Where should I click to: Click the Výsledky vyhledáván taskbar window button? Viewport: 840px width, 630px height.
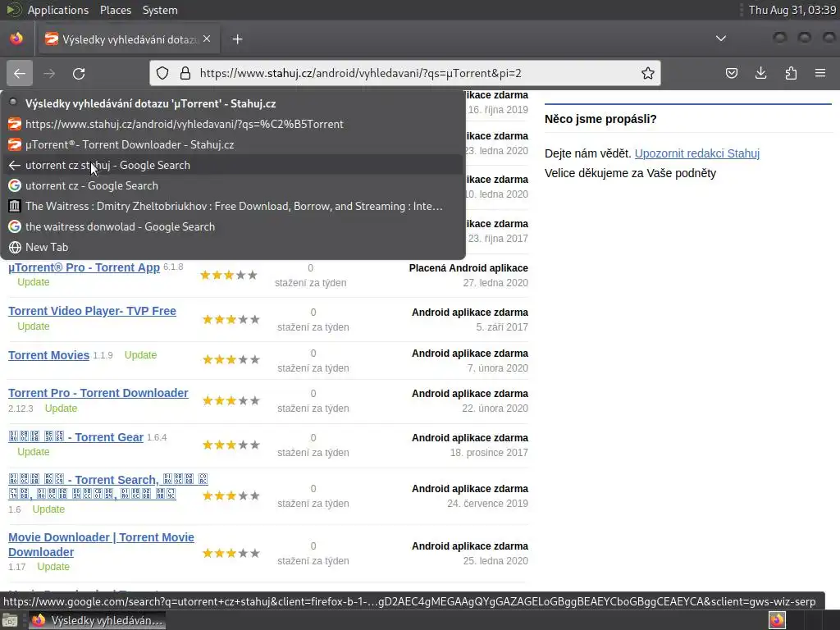97,620
